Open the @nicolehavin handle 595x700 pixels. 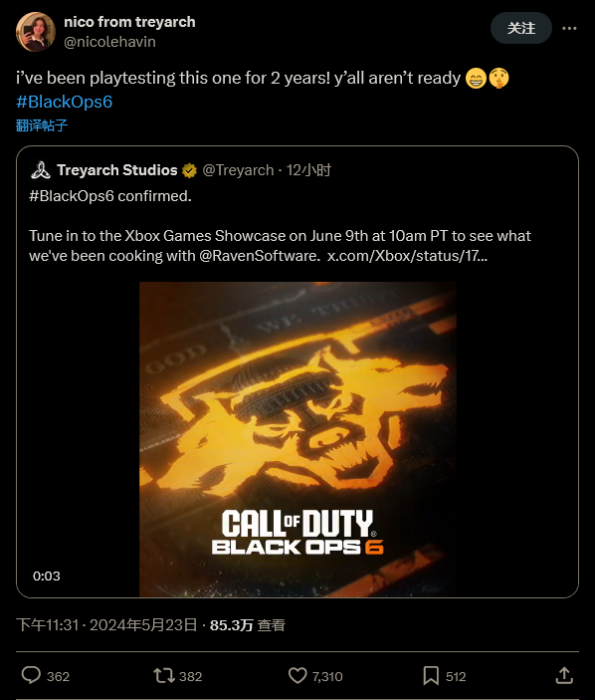pyautogui.click(x=109, y=42)
